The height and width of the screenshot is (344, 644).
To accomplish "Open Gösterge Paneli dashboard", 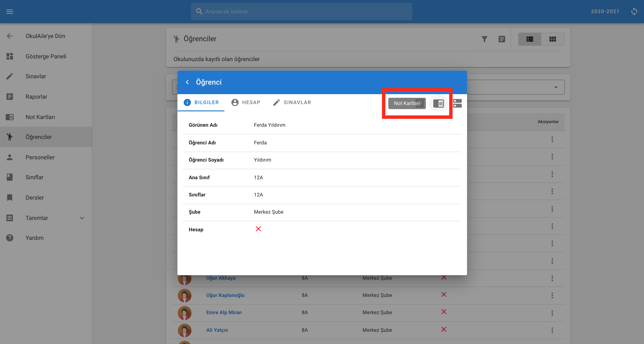I will click(x=46, y=56).
